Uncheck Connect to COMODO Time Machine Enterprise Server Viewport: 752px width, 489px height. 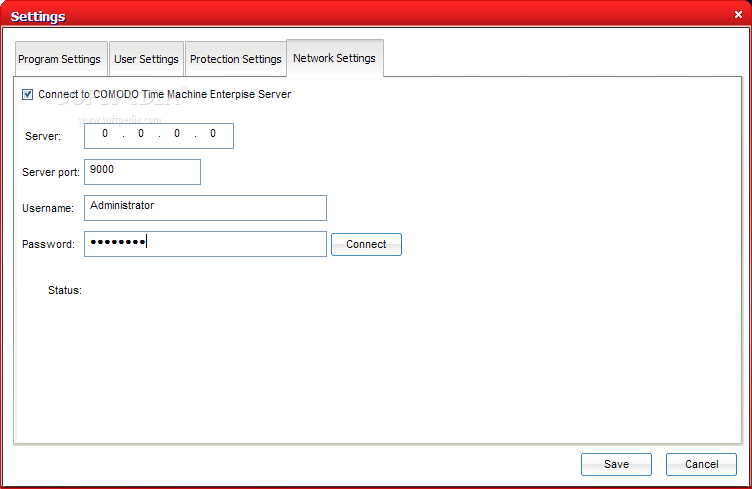click(27, 94)
